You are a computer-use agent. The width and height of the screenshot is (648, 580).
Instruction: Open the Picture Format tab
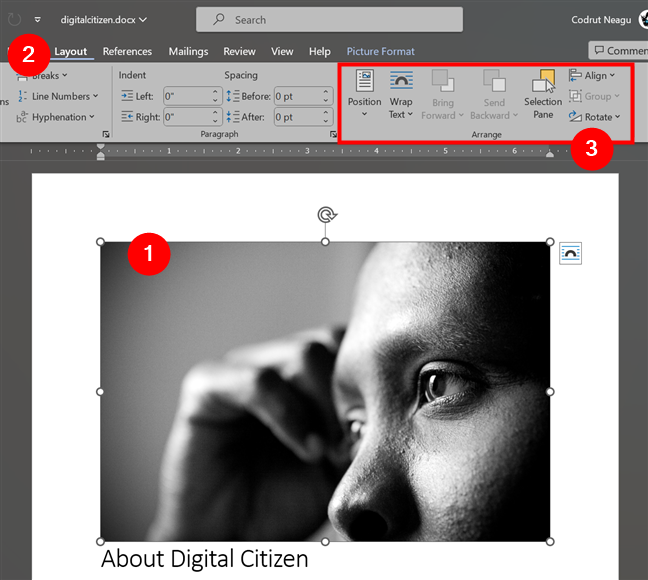pyautogui.click(x=380, y=51)
